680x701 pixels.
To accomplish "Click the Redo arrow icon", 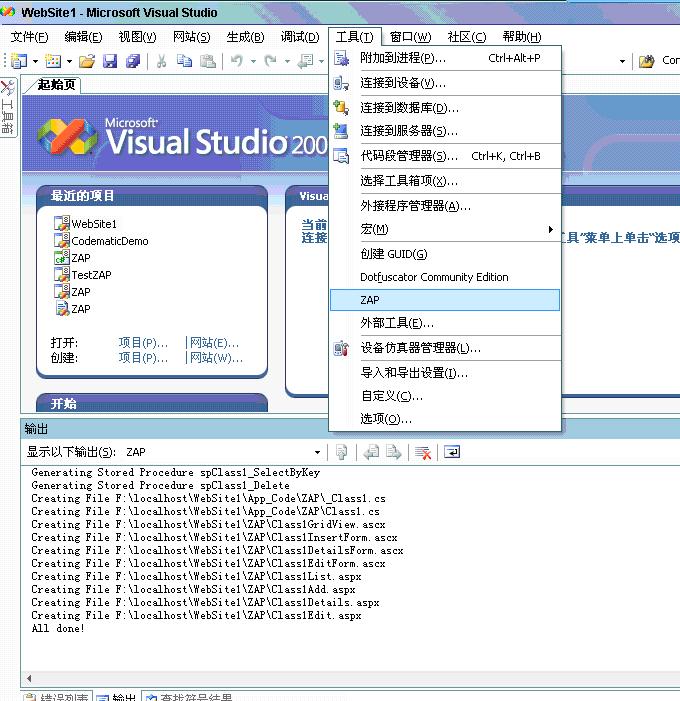I will pos(270,60).
